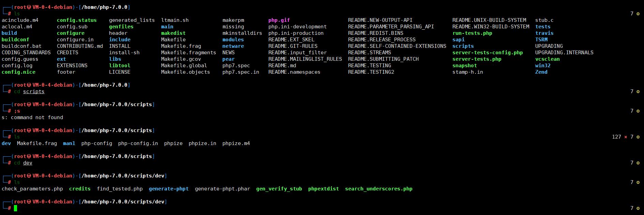
Task: Select the blue man1 directory name
Action: click(69, 143)
